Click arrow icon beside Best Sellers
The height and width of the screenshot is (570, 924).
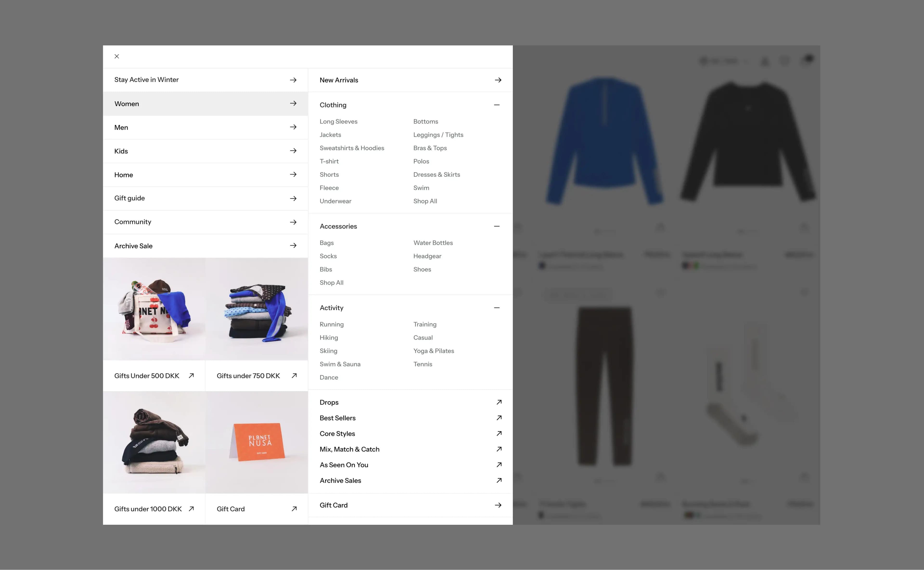pyautogui.click(x=499, y=418)
